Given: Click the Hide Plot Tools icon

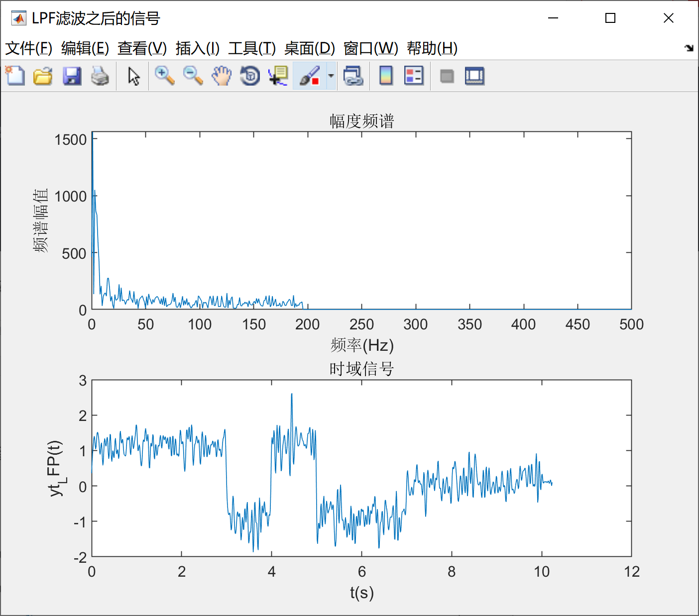Looking at the screenshot, I should [x=447, y=76].
